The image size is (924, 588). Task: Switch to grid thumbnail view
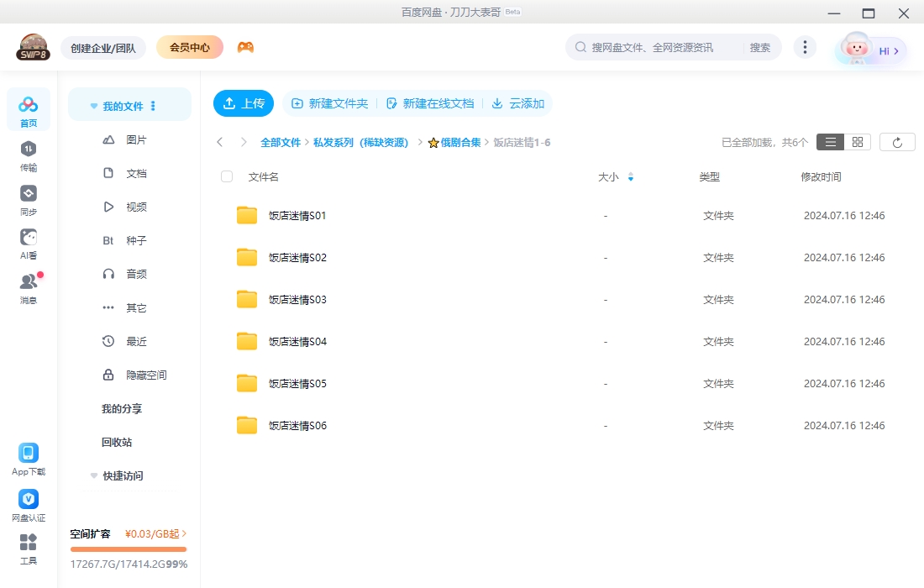coord(858,142)
